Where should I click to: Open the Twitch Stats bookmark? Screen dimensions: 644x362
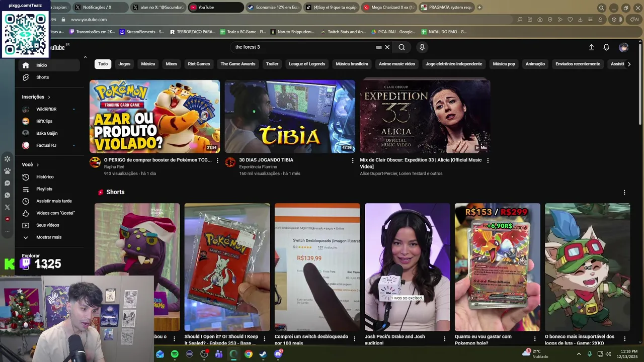click(343, 32)
